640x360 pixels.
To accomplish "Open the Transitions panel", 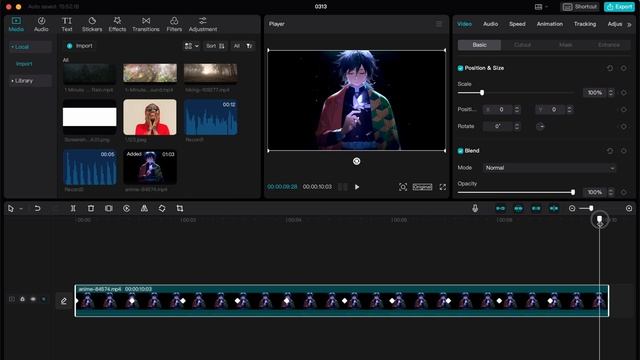I will (x=146, y=24).
